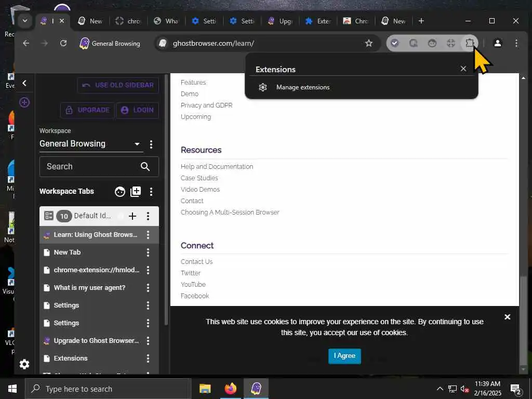Image resolution: width=532 pixels, height=399 pixels.
Task: Open options for What is my user agent row
Action: 148,288
